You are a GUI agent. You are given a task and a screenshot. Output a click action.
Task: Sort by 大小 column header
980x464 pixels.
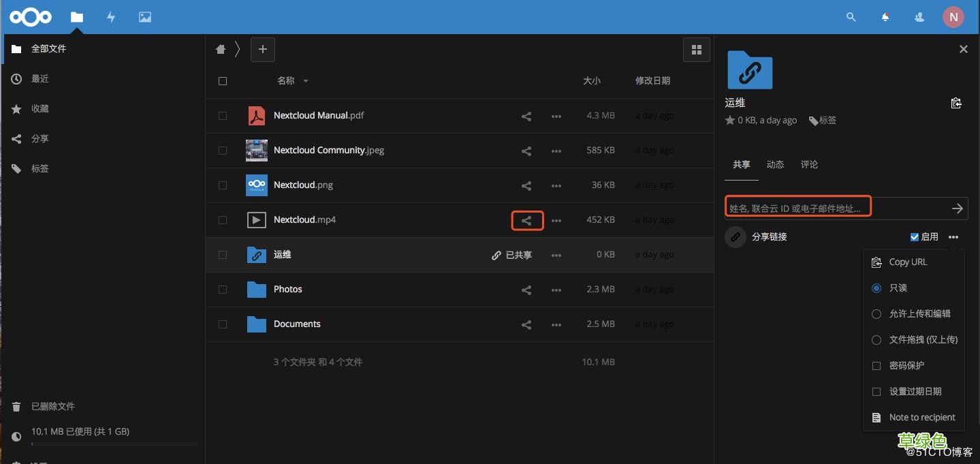pos(592,81)
